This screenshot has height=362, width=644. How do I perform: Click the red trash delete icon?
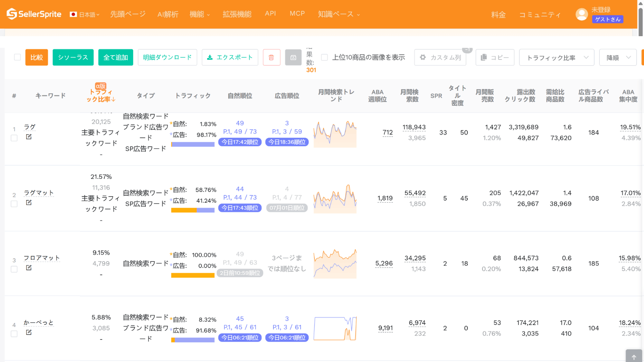coord(272,57)
